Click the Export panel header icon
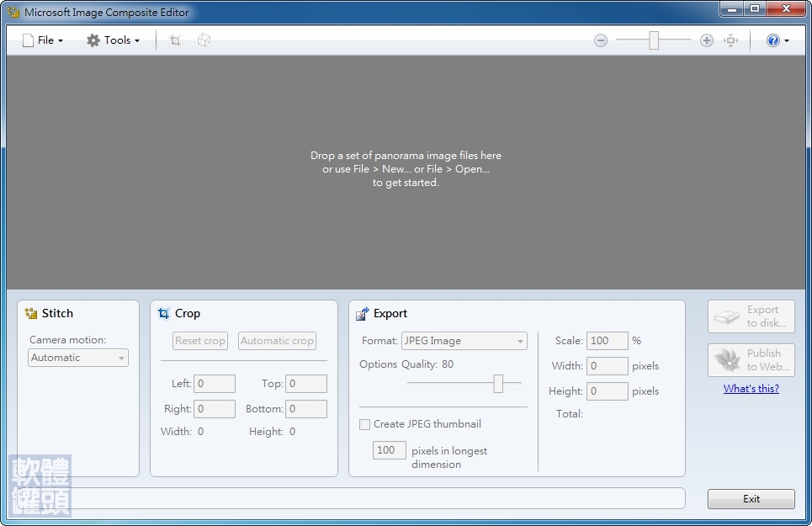Viewport: 812px width, 526px height. click(363, 314)
